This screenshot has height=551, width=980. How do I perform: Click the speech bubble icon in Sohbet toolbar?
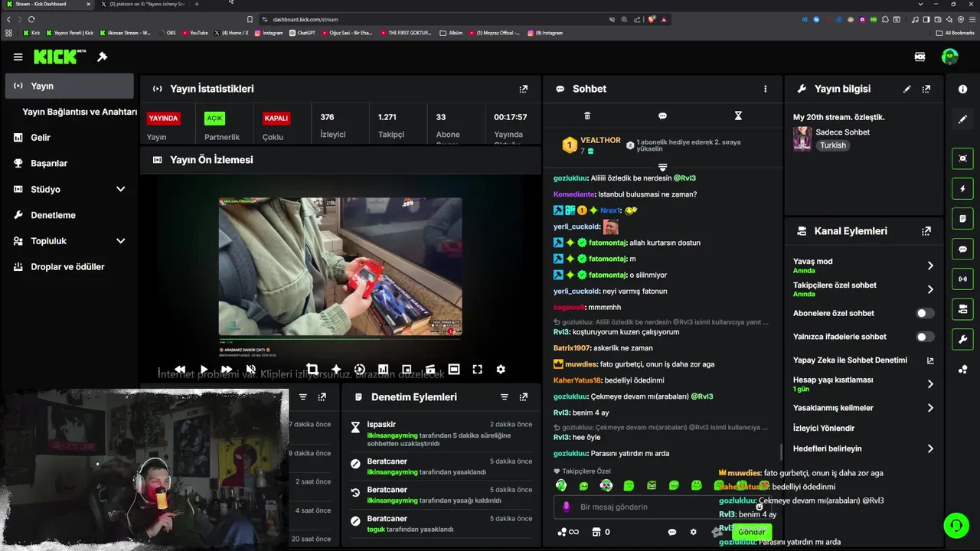(x=662, y=116)
